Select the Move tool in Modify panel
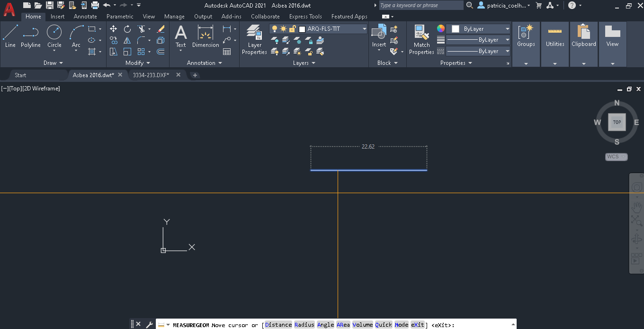The height and width of the screenshot is (329, 644). [x=114, y=29]
